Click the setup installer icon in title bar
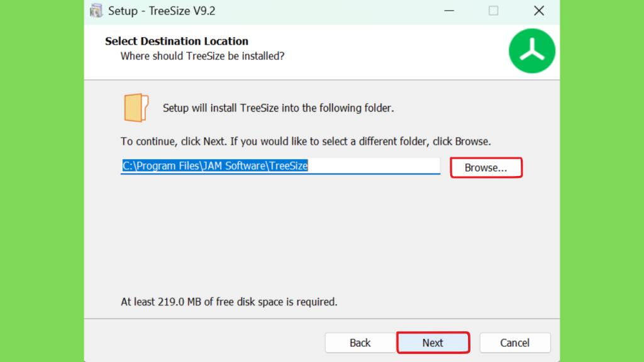This screenshot has height=362, width=644. (96, 11)
